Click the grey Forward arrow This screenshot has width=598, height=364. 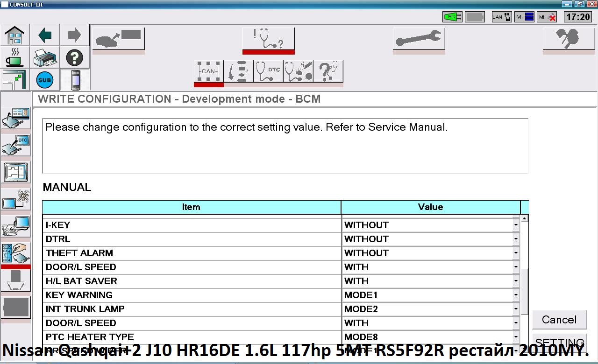tap(74, 35)
